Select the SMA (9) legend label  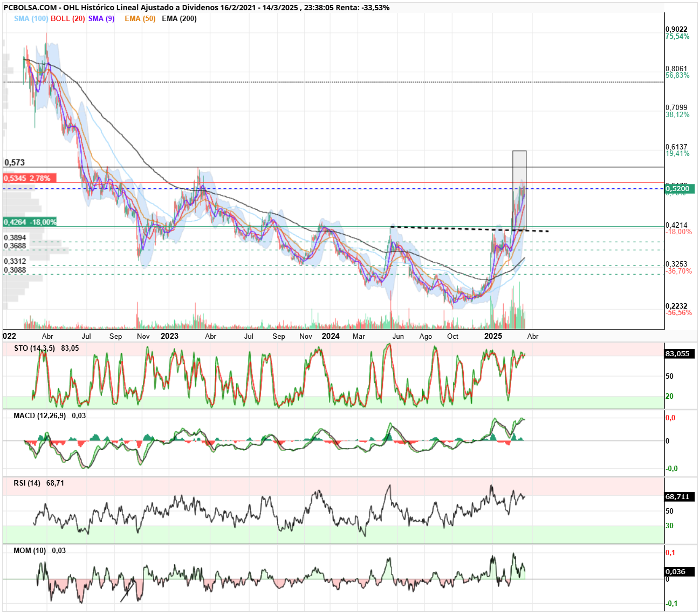101,18
